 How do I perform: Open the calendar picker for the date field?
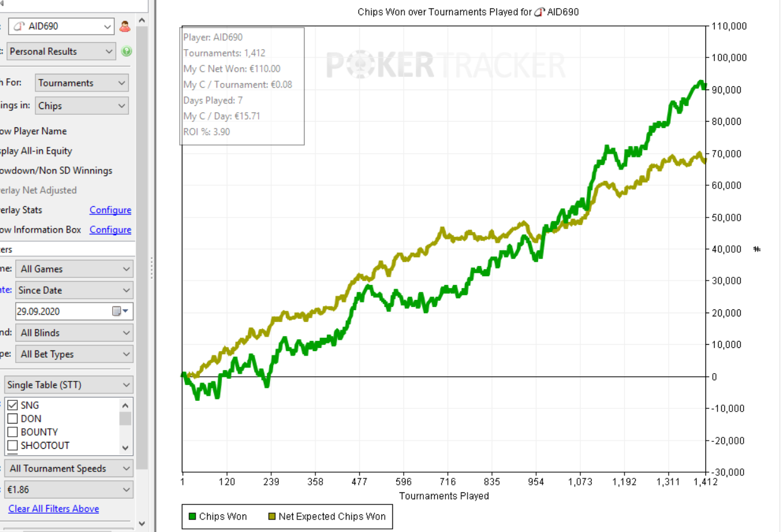pyautogui.click(x=119, y=311)
